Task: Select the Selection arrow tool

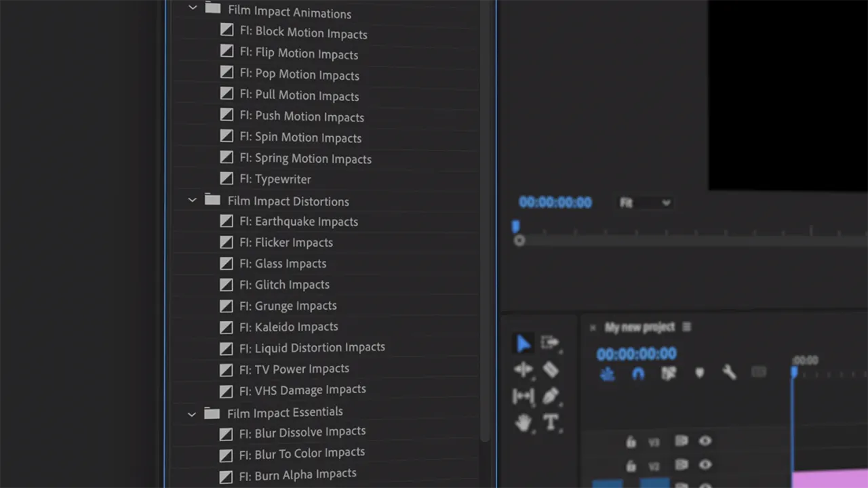Action: [x=524, y=344]
